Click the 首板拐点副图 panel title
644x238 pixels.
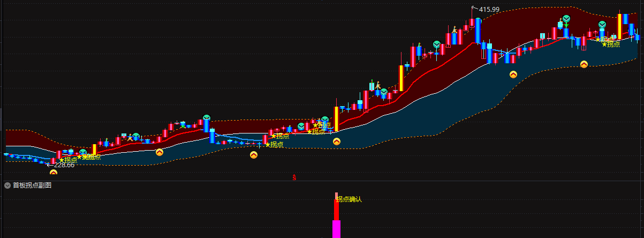32,185
